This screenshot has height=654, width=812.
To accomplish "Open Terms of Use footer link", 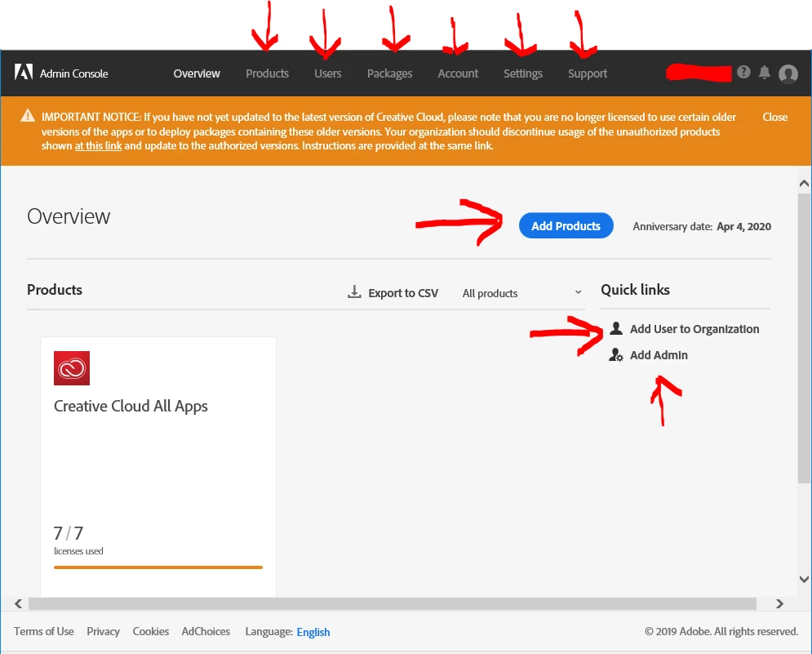I will [44, 631].
